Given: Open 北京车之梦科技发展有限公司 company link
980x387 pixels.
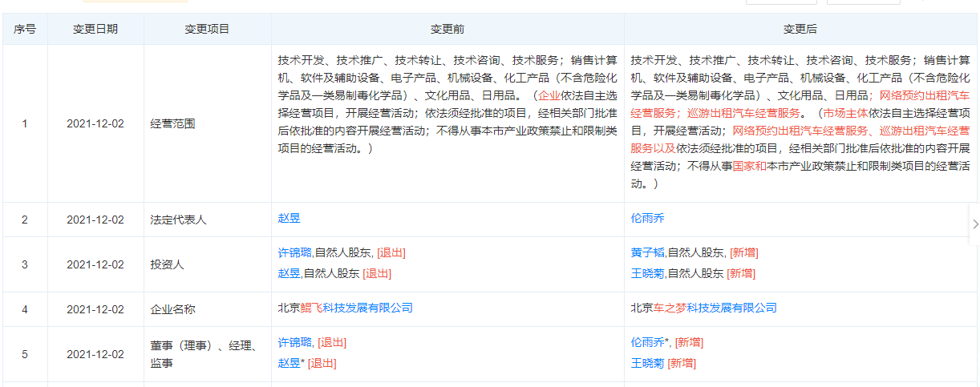Looking at the screenshot, I should coord(703,308).
